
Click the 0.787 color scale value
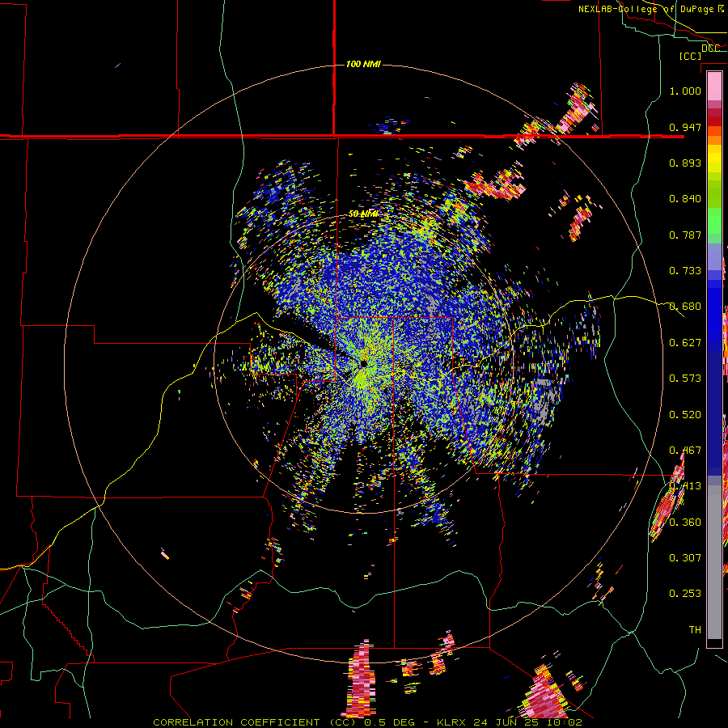(685, 235)
